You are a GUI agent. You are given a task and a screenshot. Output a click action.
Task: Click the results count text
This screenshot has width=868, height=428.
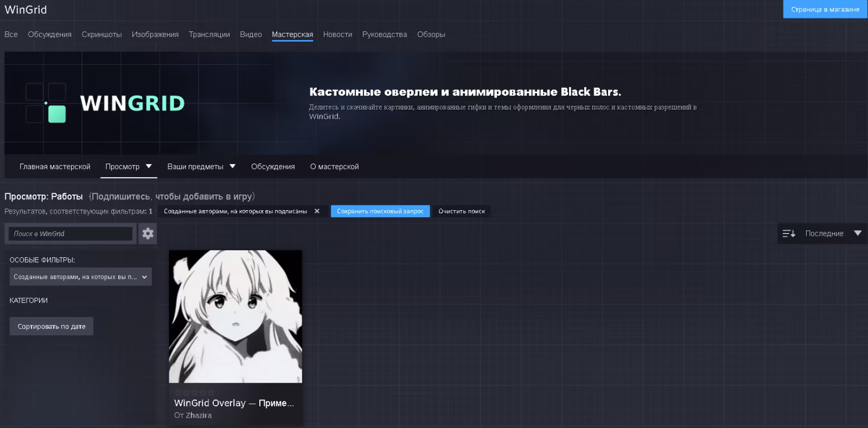[78, 211]
